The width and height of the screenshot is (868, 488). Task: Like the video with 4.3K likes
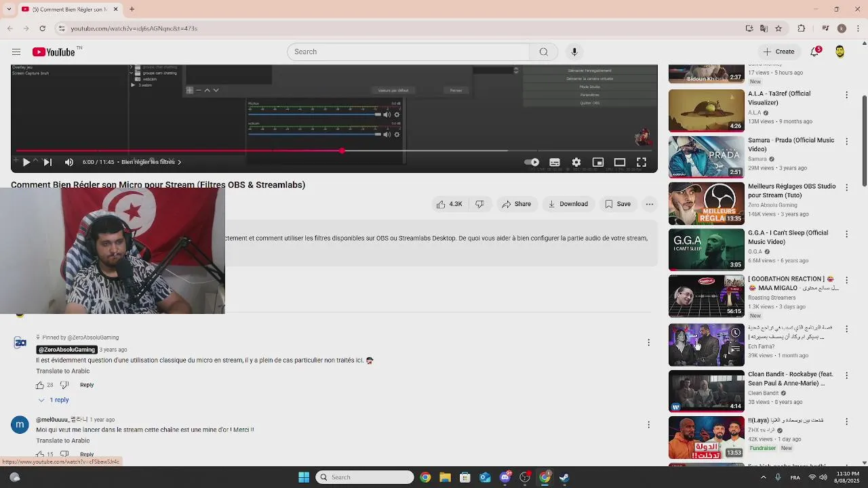click(450, 204)
